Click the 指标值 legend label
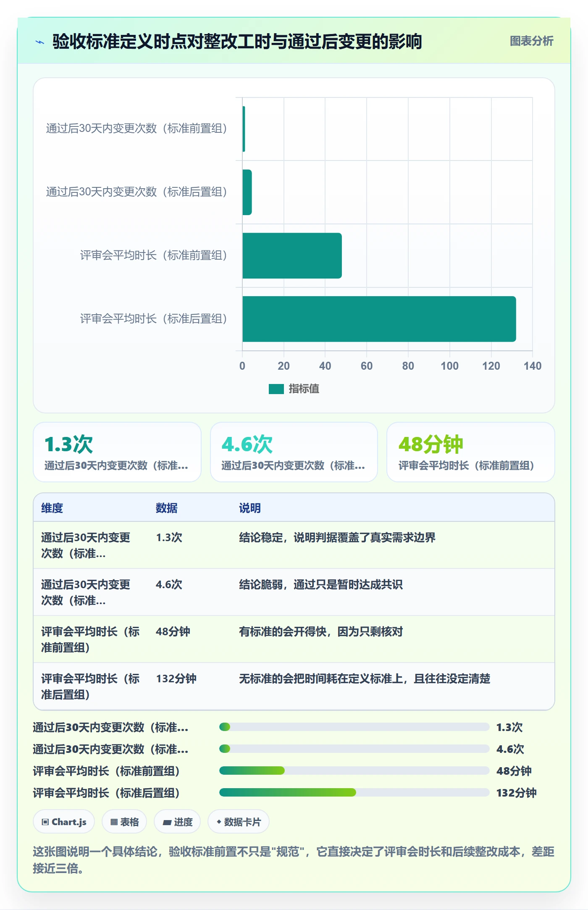 (304, 389)
